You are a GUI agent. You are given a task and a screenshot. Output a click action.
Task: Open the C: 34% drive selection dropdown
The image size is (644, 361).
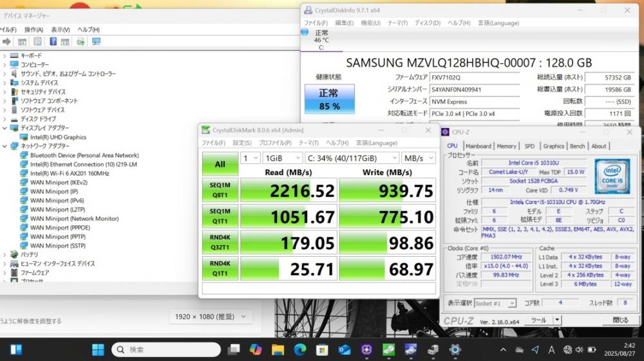tap(352, 158)
